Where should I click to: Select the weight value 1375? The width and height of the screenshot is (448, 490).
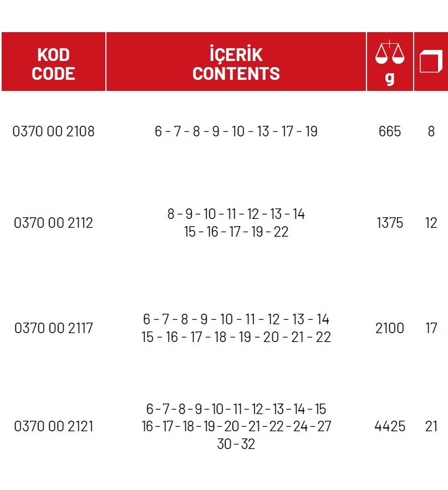[390, 223]
